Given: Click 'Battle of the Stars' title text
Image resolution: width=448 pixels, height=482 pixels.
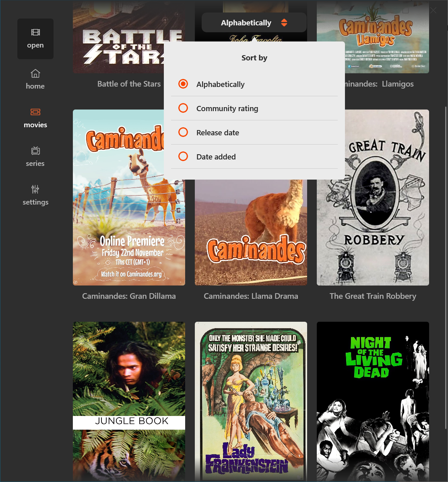Looking at the screenshot, I should pos(129,84).
